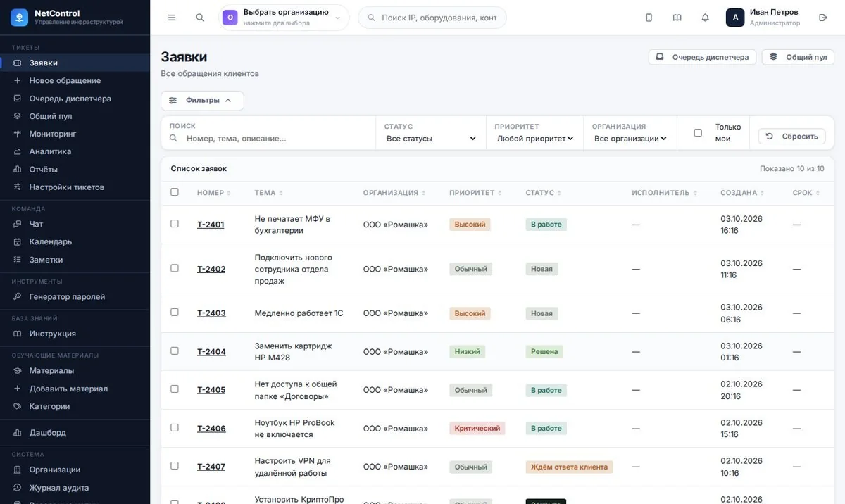845x504 pixels.
Task: Click the Отчёты sidebar icon
Action: pyautogui.click(x=17, y=170)
